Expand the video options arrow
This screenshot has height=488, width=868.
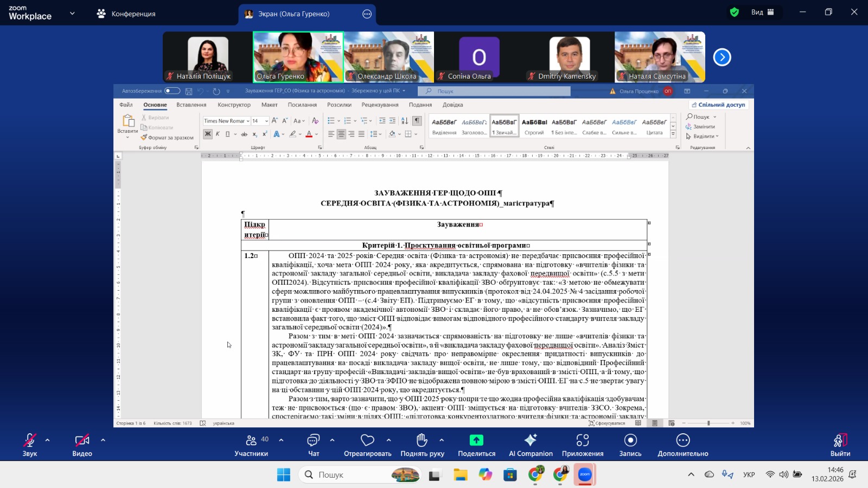pyautogui.click(x=103, y=440)
